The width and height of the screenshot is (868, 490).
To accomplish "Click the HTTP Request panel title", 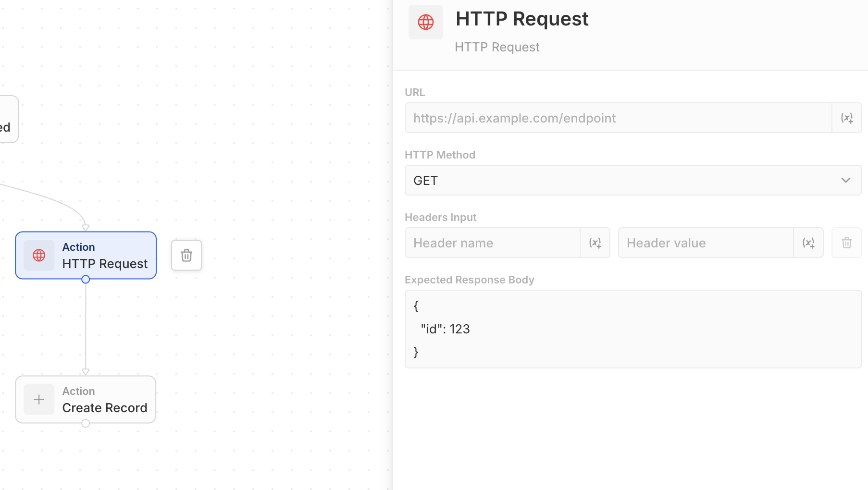I will [522, 19].
